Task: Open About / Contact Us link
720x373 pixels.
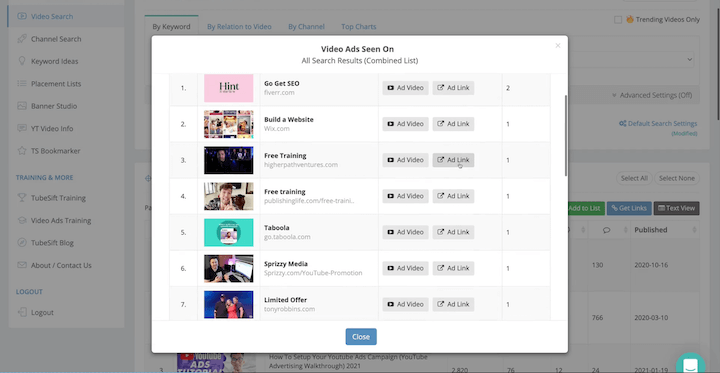Action: coord(61,266)
